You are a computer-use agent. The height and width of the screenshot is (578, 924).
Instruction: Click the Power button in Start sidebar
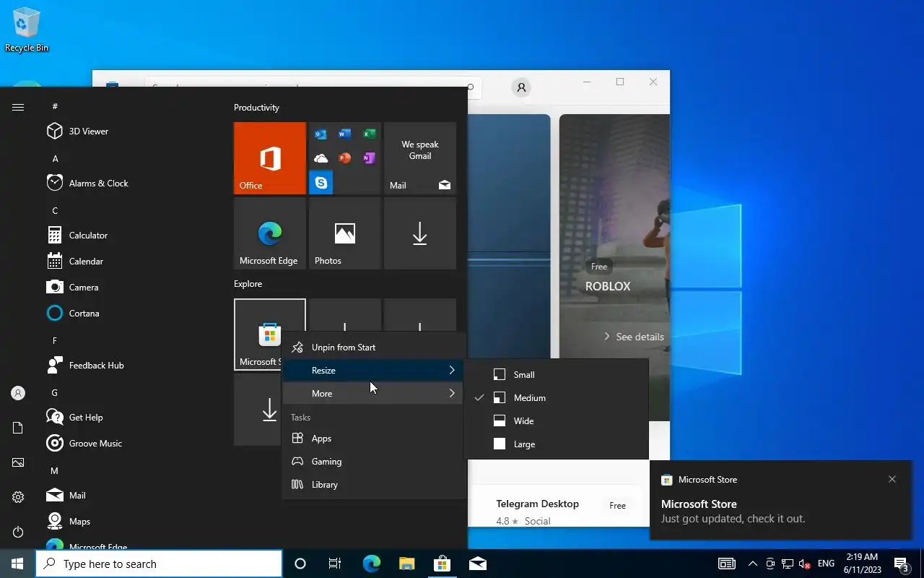18,532
